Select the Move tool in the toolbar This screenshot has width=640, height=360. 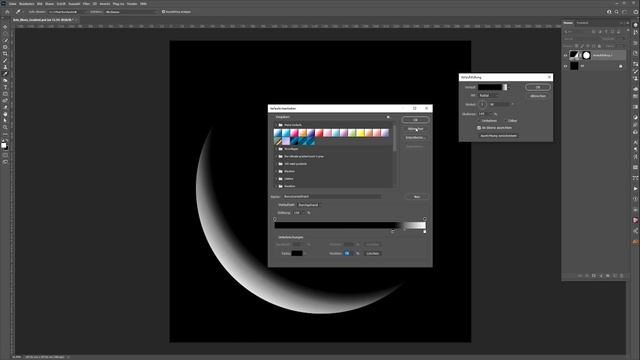5,27
